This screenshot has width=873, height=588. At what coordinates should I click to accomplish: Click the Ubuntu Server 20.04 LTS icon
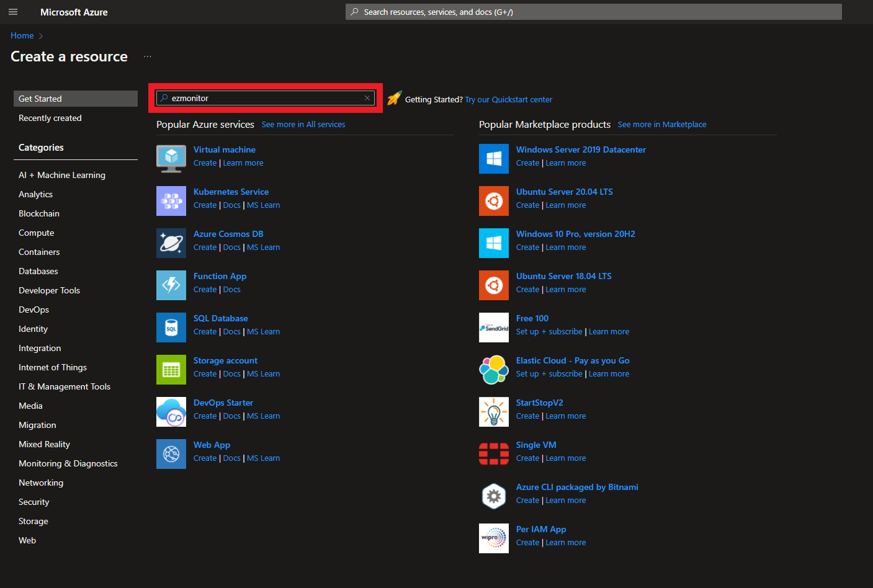tap(494, 201)
